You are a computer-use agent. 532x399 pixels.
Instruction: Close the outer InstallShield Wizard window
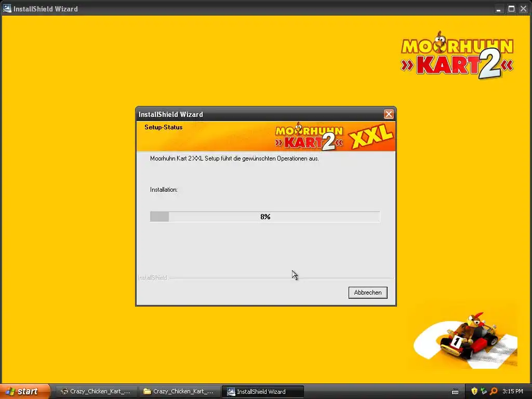pyautogui.click(x=524, y=9)
